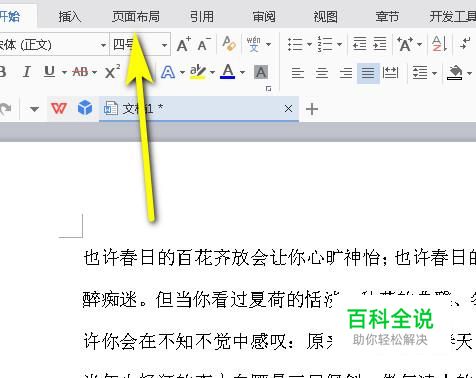Toggle strikethrough AB formatting

pyautogui.click(x=80, y=71)
